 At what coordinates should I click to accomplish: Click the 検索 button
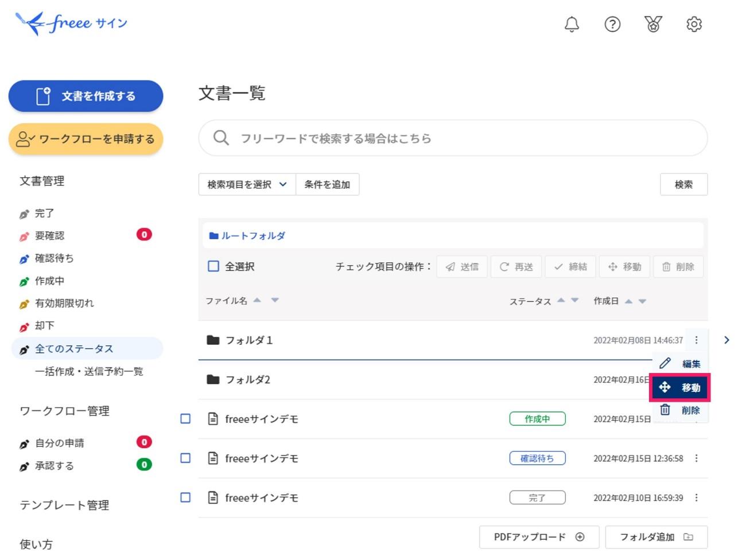point(683,185)
